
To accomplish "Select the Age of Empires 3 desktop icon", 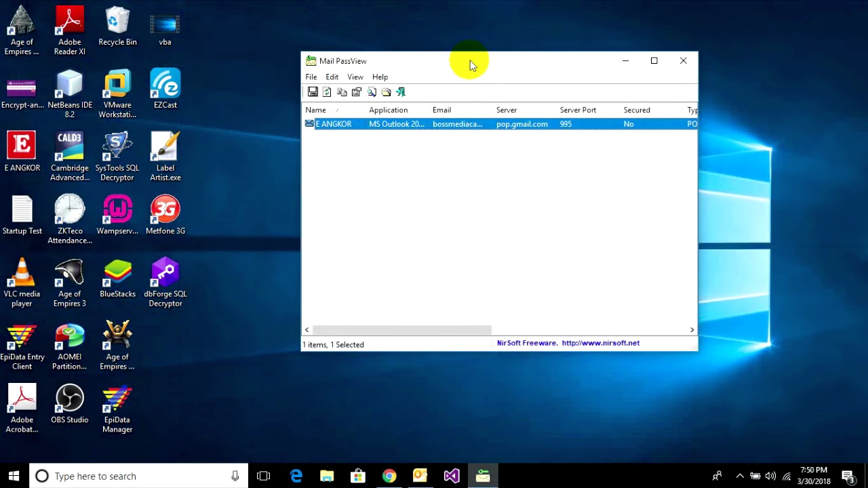I will click(70, 283).
